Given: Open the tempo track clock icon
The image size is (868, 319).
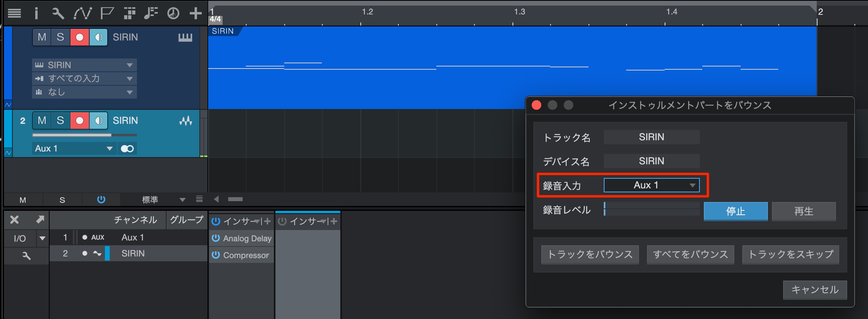Looking at the screenshot, I should point(173,13).
